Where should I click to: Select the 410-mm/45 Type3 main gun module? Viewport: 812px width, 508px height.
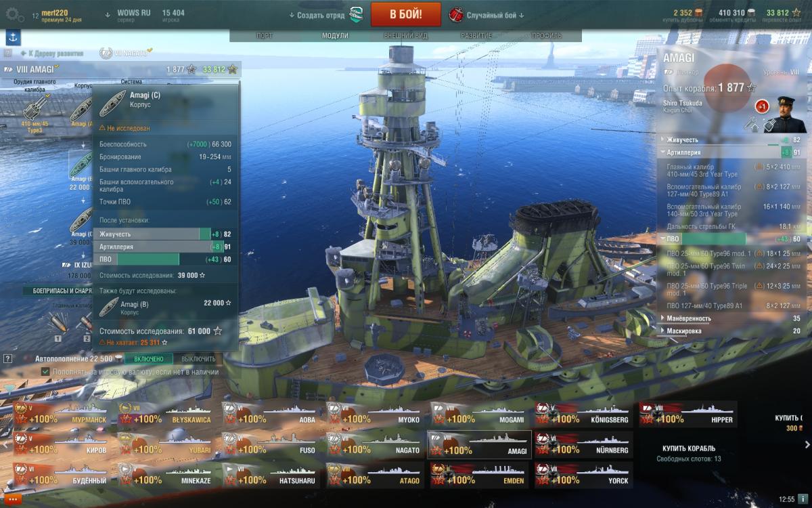coord(35,111)
